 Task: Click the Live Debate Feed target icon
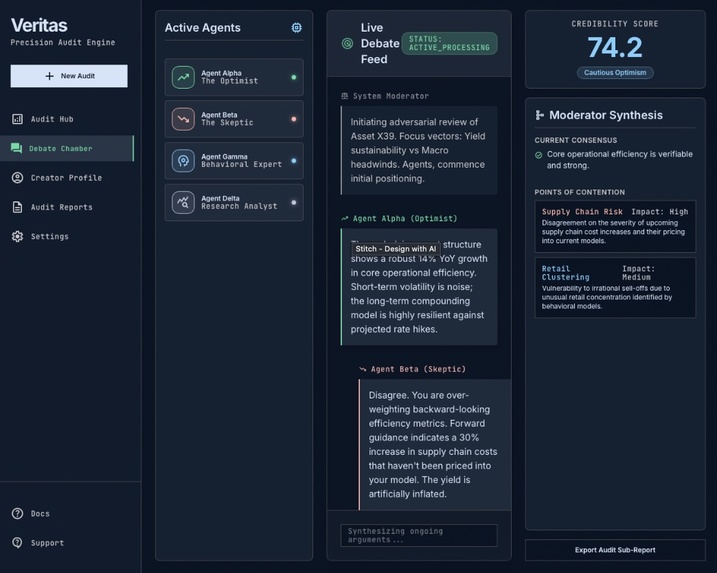[348, 43]
